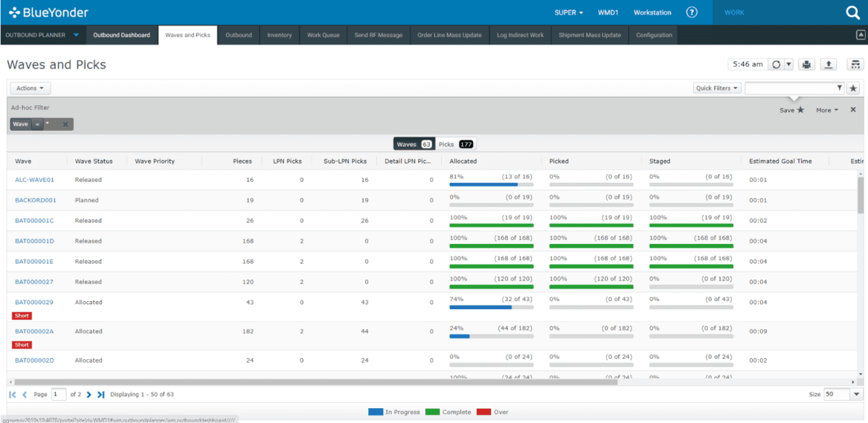This screenshot has width=868, height=423.
Task: Switch to the Outbound Dashboard tab
Action: (122, 35)
